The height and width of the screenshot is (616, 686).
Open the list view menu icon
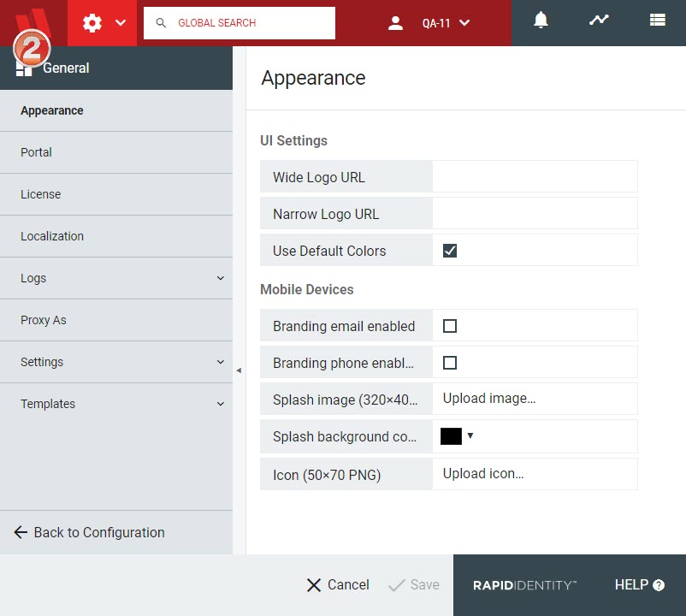click(x=658, y=20)
